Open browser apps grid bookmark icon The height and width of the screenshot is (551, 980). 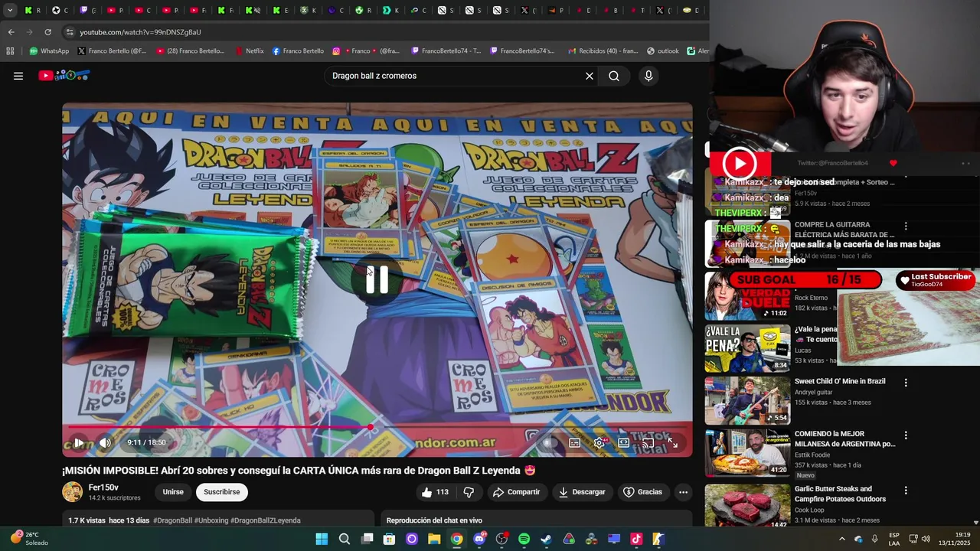10,51
